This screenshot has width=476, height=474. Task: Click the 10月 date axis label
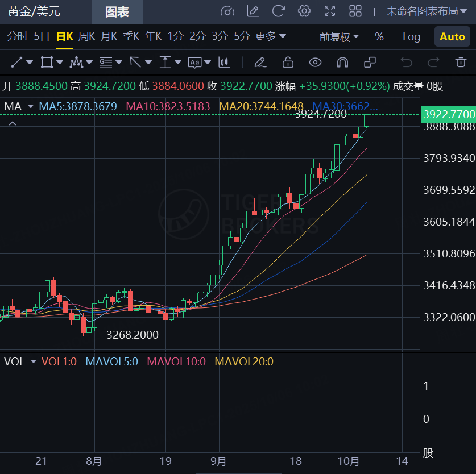point(349,461)
